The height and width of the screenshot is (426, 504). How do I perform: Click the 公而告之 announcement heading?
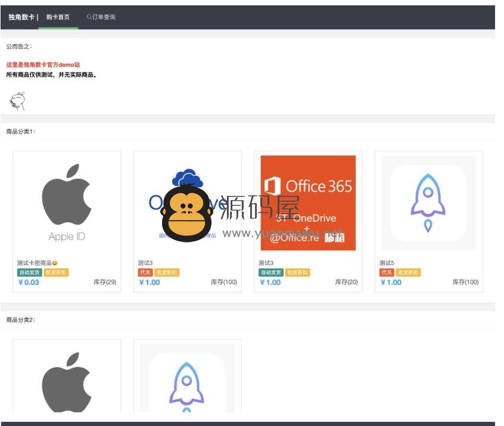tap(19, 46)
